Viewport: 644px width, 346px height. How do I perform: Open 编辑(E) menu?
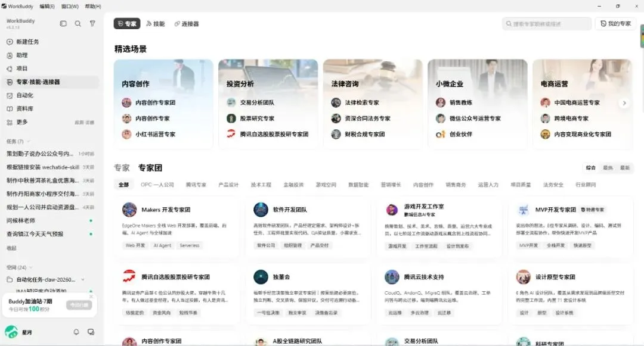[x=47, y=6]
